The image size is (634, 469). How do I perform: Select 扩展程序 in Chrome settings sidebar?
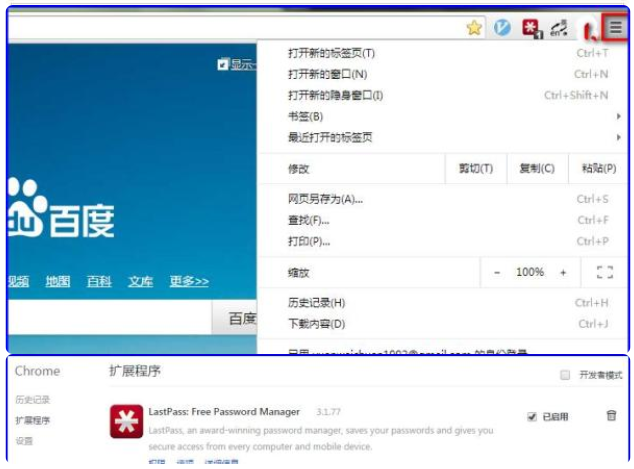[32, 420]
